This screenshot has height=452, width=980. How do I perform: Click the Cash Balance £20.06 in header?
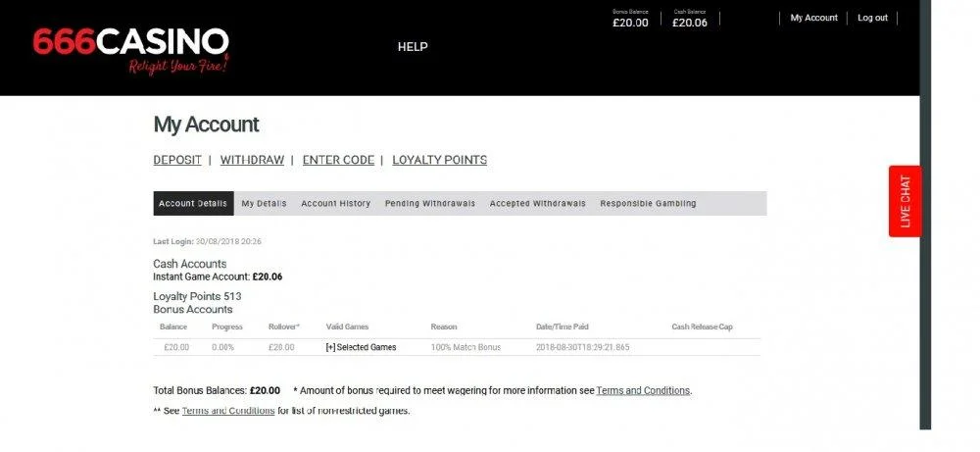click(690, 20)
